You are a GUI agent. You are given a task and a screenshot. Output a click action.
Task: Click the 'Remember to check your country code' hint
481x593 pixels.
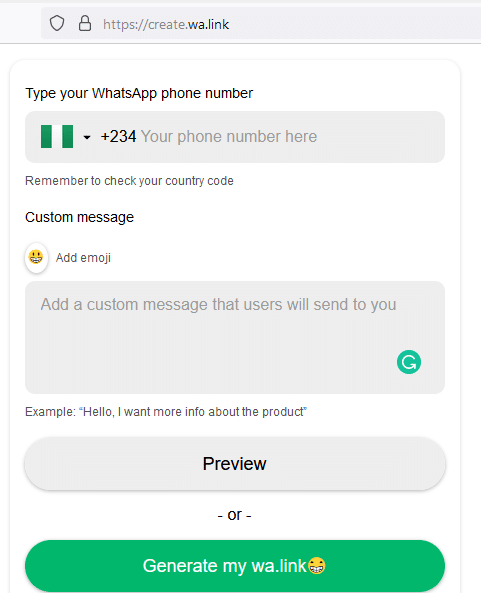(x=129, y=181)
